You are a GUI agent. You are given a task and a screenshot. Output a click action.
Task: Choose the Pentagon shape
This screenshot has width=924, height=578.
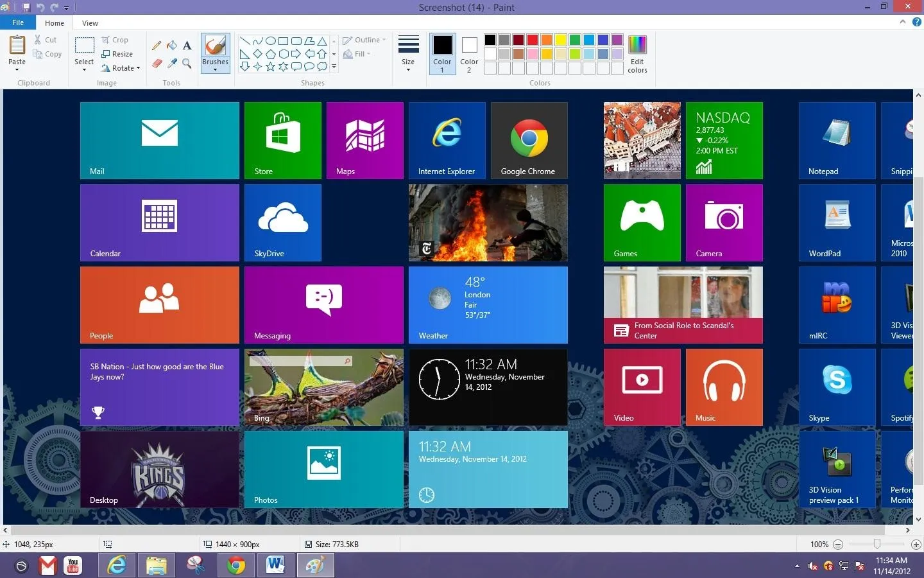tap(270, 54)
